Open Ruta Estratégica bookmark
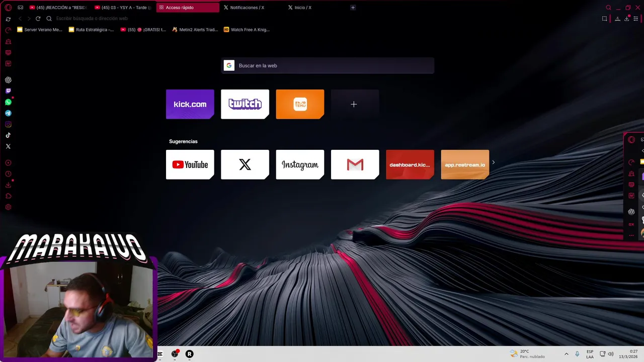Image resolution: width=644 pixels, height=362 pixels. point(91,30)
